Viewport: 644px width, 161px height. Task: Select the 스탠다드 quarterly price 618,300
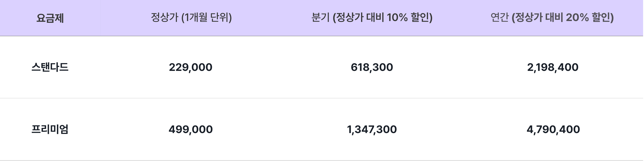tap(372, 67)
